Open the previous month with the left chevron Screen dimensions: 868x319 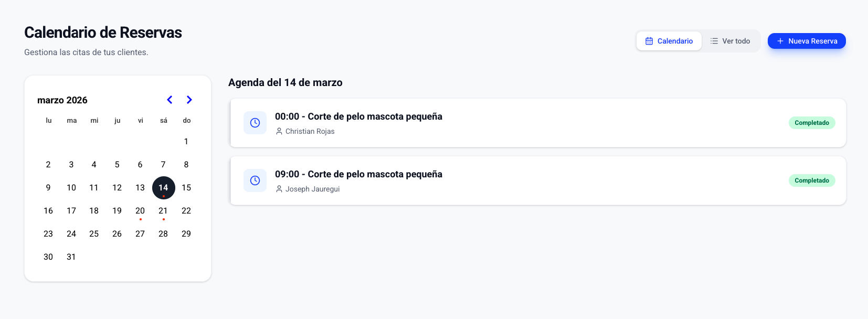170,100
